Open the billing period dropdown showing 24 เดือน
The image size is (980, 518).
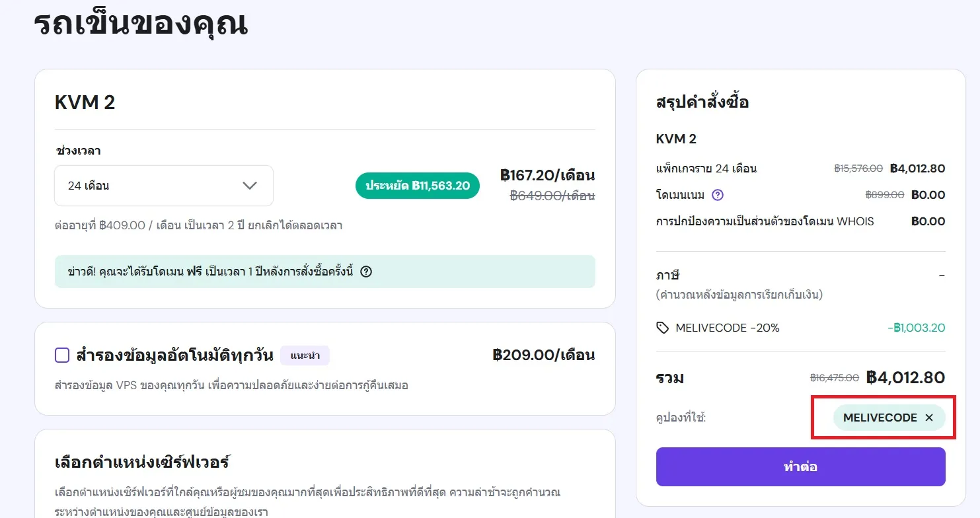click(x=163, y=186)
